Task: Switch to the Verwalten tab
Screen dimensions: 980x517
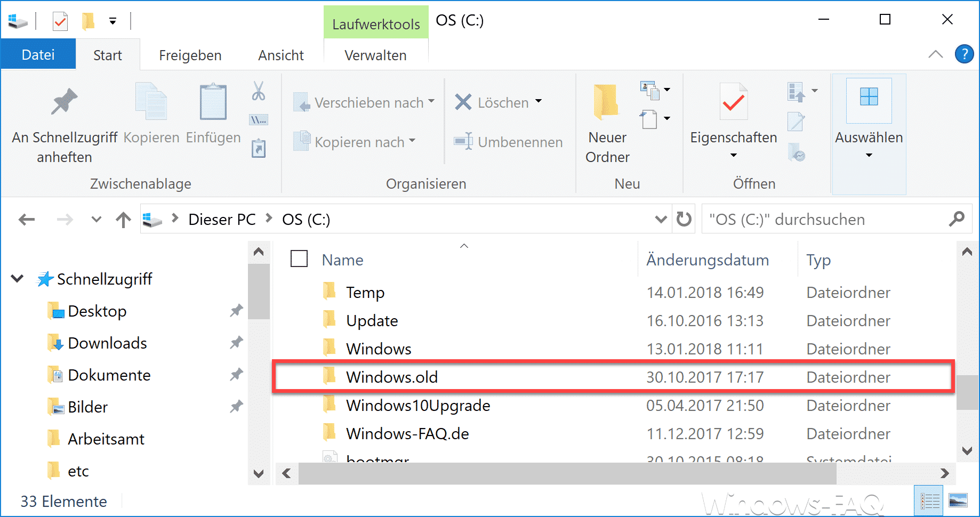Action: [375, 55]
